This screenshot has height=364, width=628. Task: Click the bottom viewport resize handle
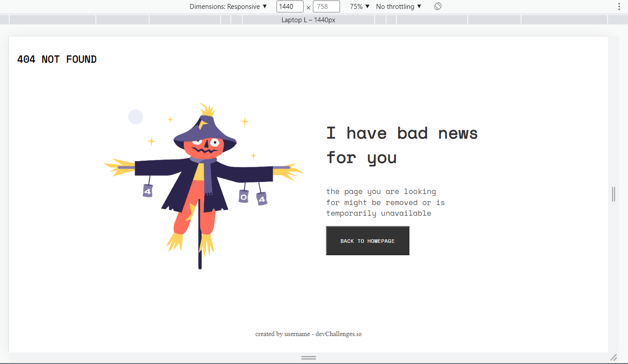pyautogui.click(x=308, y=357)
